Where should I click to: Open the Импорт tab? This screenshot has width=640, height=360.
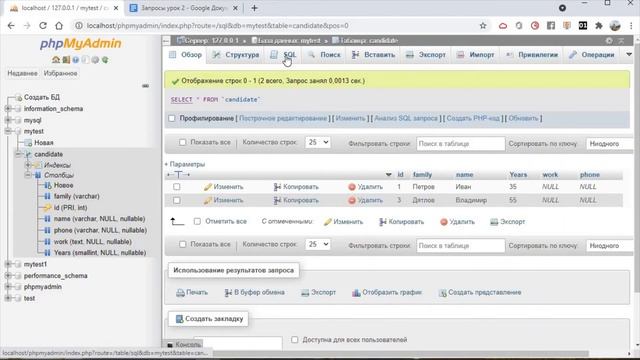(476, 55)
